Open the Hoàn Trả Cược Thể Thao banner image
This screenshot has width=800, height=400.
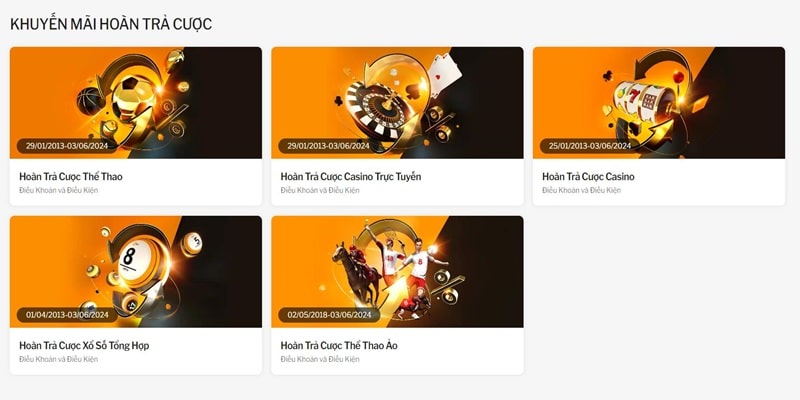[x=136, y=103]
